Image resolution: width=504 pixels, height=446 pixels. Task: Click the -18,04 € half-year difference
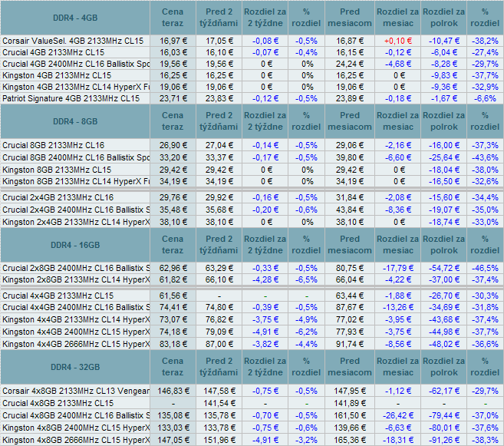(444, 170)
